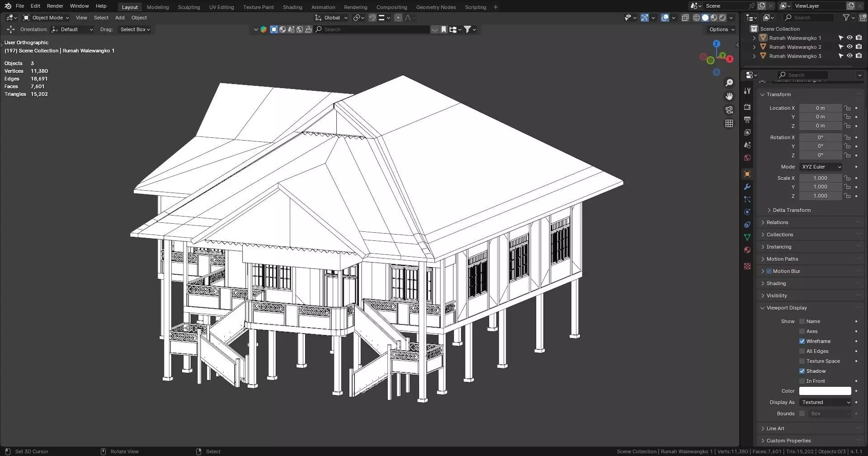Screen dimensions: 868x456
Task: Open the viewport Select menu
Action: pos(101,18)
